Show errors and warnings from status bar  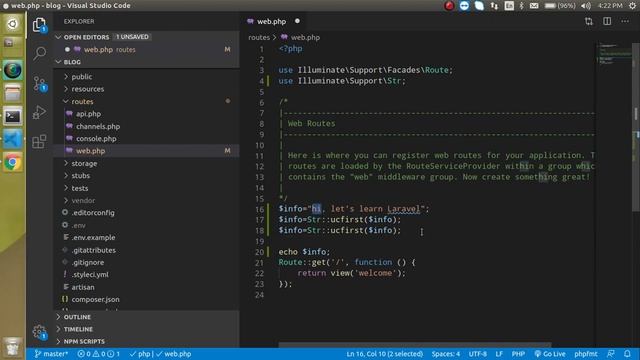click(98, 354)
